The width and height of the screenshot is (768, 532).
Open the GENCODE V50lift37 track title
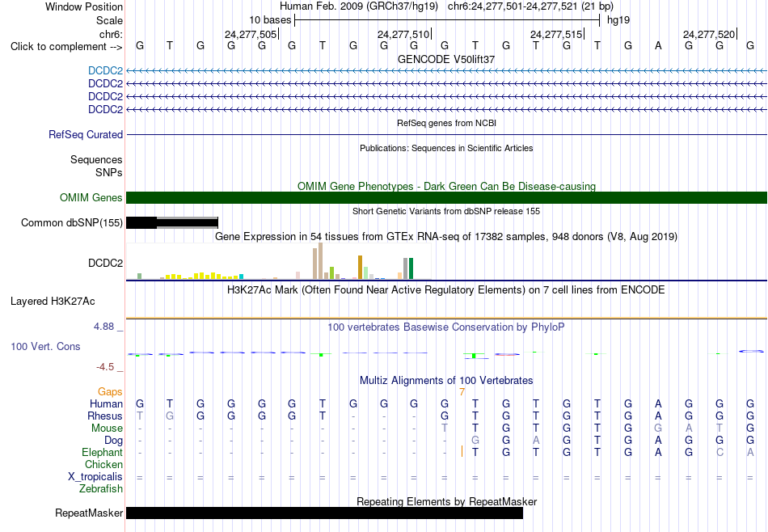tap(446, 59)
